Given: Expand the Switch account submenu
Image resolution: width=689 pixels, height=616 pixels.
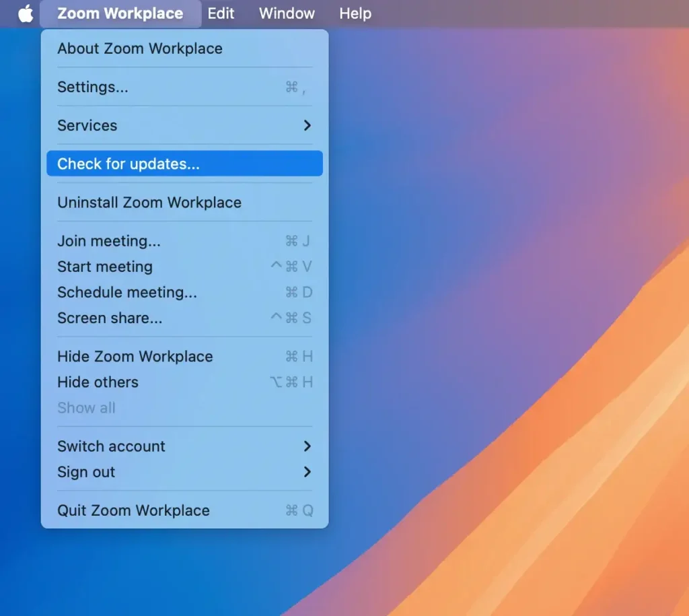Looking at the screenshot, I should click(184, 446).
